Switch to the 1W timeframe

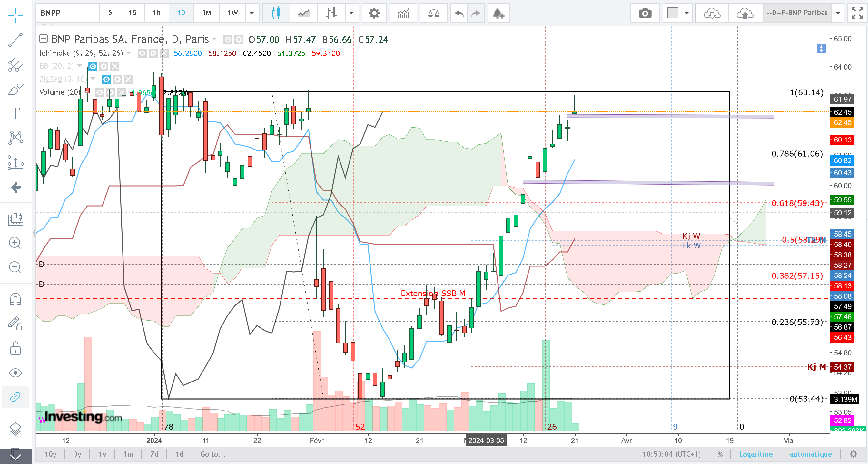coord(232,13)
